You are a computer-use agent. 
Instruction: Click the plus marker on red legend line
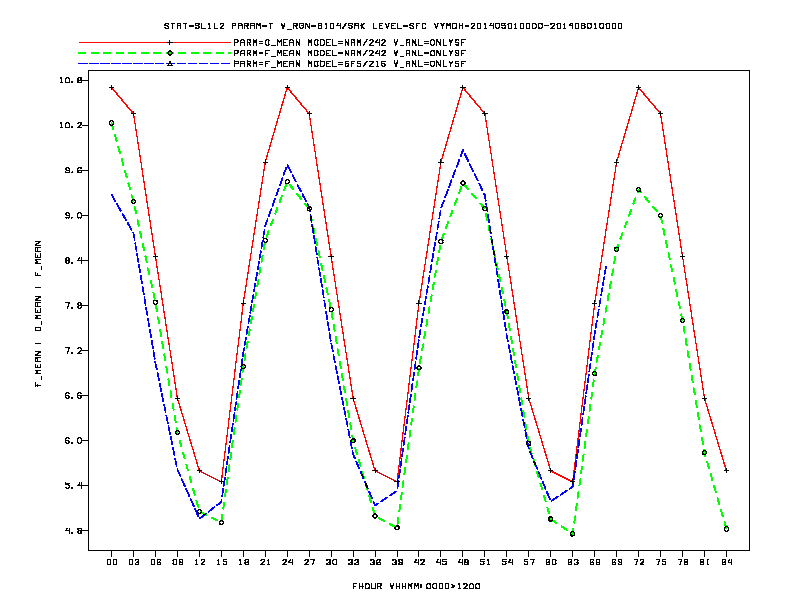tap(170, 43)
